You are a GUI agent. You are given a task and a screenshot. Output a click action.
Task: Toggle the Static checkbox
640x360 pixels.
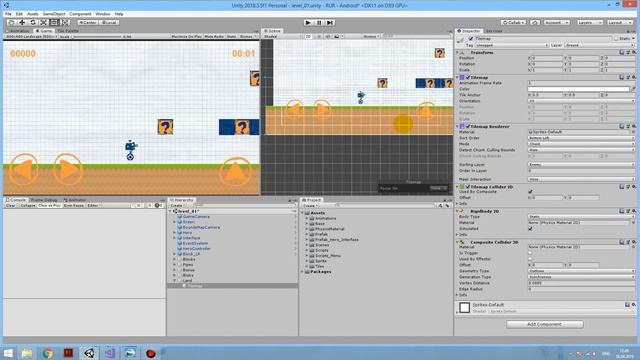616,39
